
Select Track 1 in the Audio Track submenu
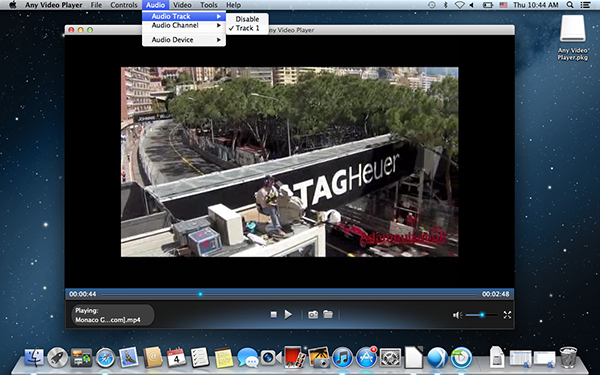(247, 28)
